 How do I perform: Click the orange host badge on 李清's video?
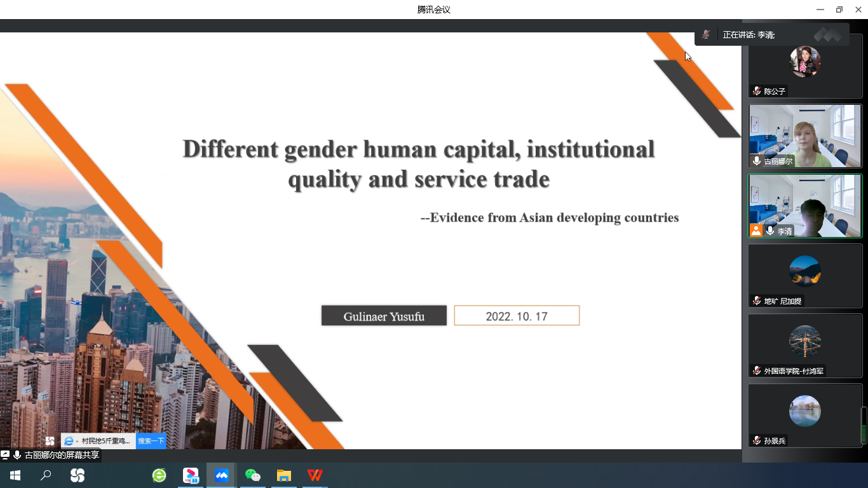[756, 231]
